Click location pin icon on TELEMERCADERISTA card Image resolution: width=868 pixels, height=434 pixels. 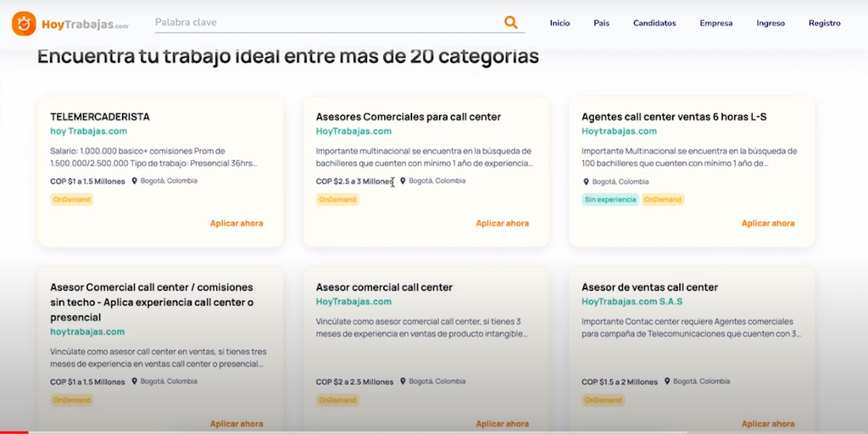click(x=134, y=181)
